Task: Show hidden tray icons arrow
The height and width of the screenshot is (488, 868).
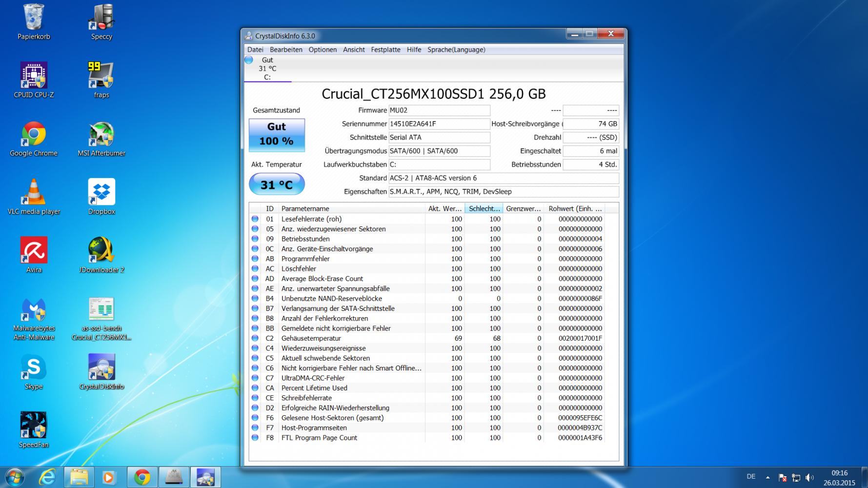Action: 767,477
